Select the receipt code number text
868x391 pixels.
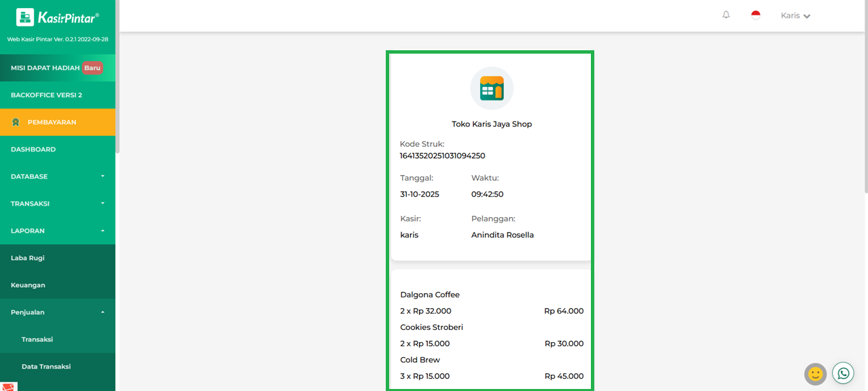click(x=442, y=155)
